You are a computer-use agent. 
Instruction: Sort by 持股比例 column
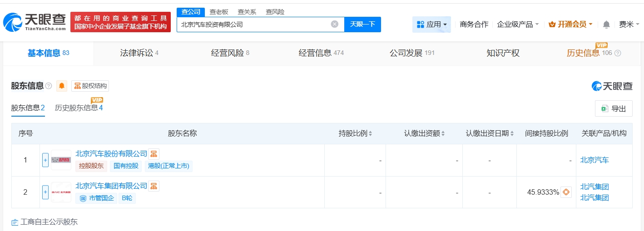(355, 133)
